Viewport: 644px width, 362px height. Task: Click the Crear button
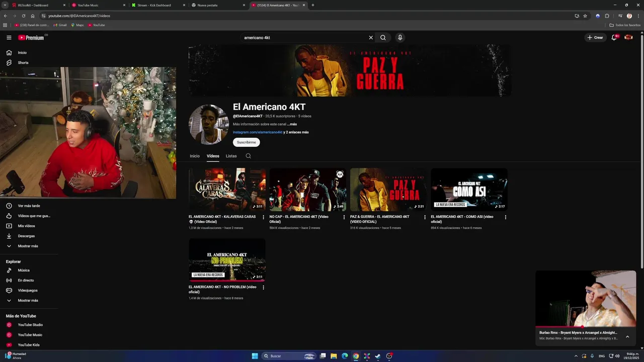tap(595, 38)
